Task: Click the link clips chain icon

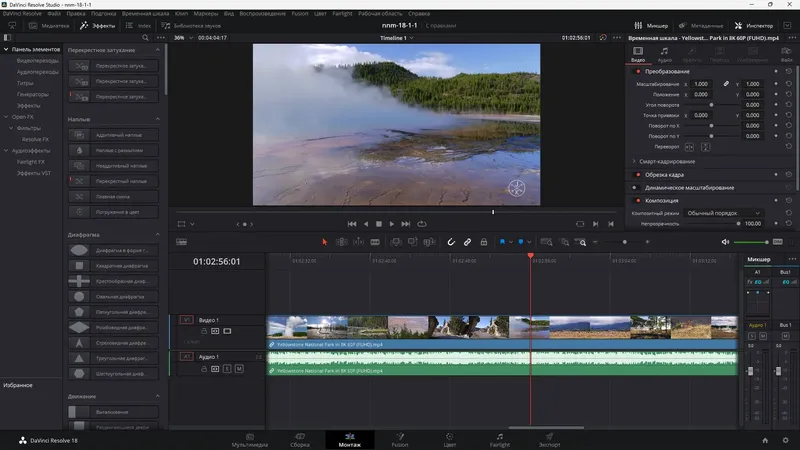Action: pos(467,241)
